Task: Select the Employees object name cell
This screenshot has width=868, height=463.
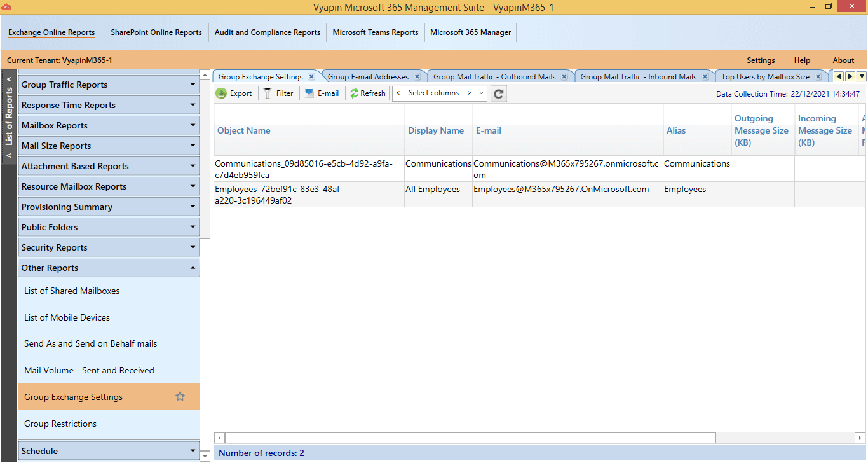Action: pos(309,195)
